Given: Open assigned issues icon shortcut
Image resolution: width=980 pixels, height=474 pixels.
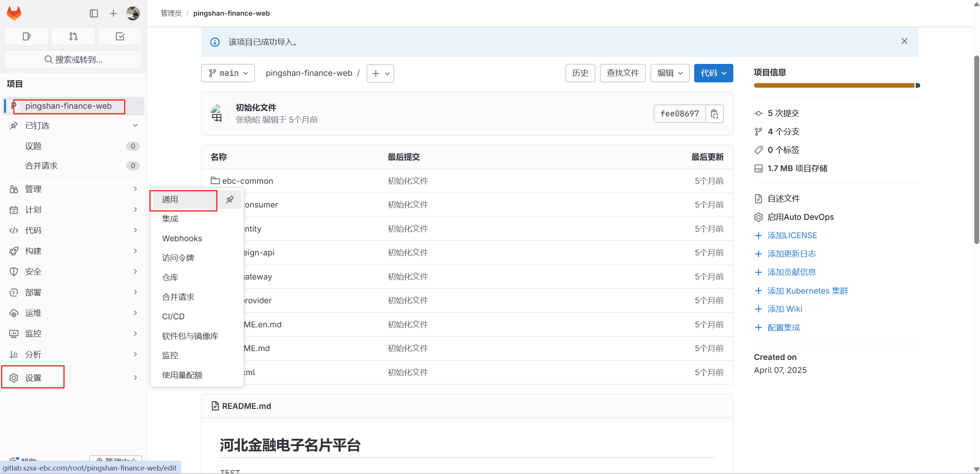Looking at the screenshot, I should (x=26, y=36).
